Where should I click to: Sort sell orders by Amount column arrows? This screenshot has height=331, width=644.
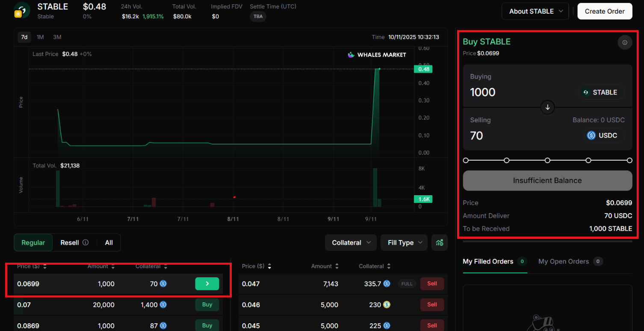click(x=337, y=267)
